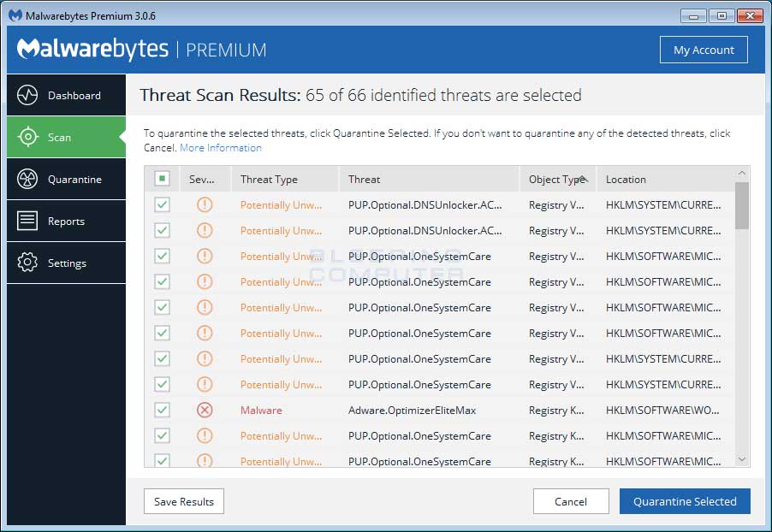
Task: Sort by the Location column header
Action: [x=665, y=179]
